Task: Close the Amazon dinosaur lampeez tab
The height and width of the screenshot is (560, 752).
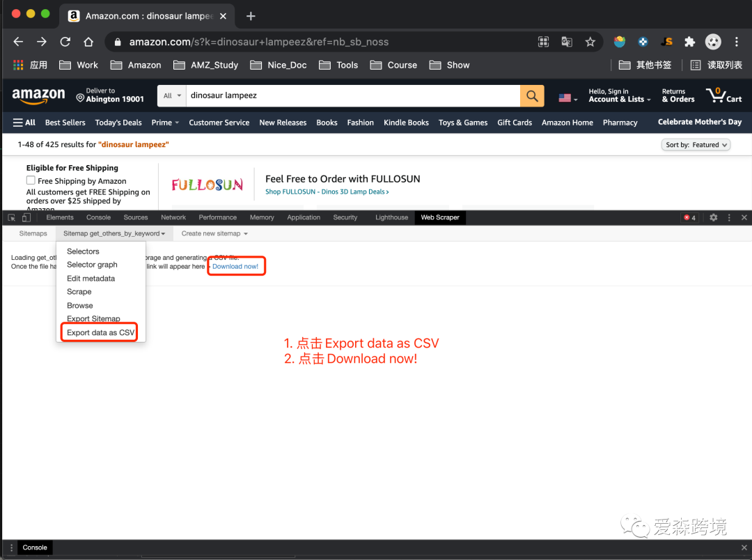Action: [223, 16]
